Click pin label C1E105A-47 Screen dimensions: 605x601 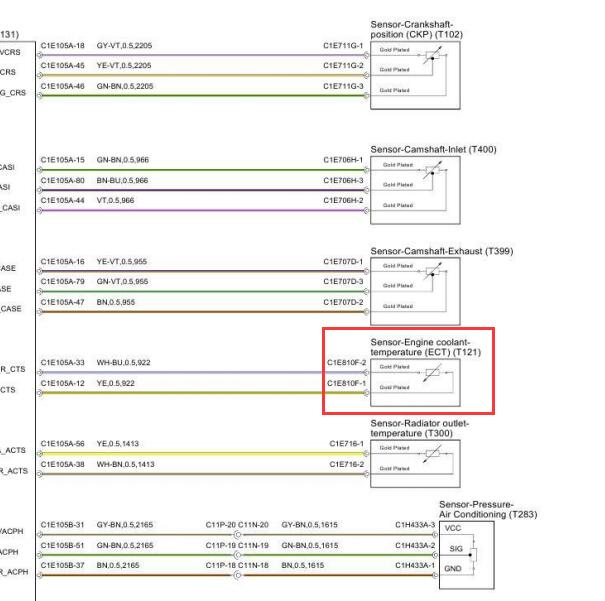(x=63, y=302)
